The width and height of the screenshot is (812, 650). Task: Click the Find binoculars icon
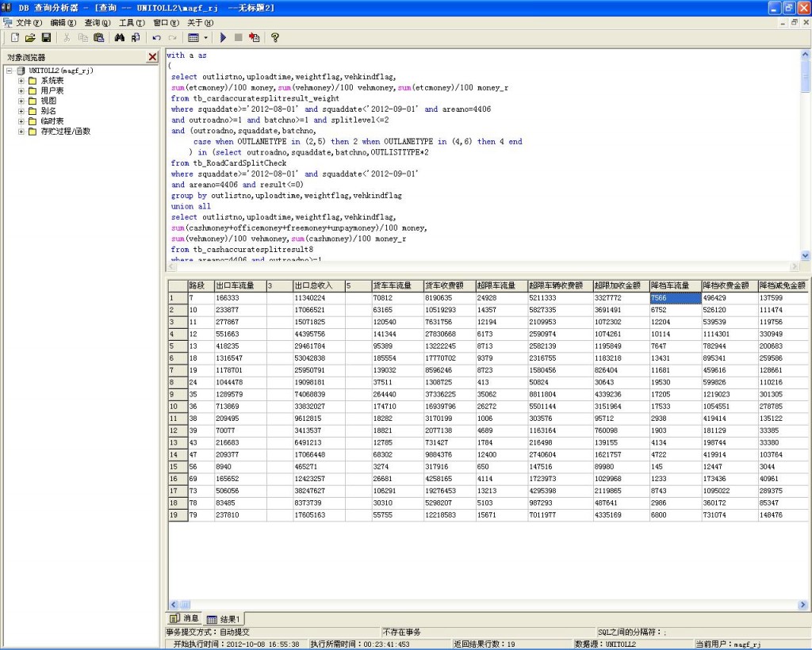[x=120, y=37]
